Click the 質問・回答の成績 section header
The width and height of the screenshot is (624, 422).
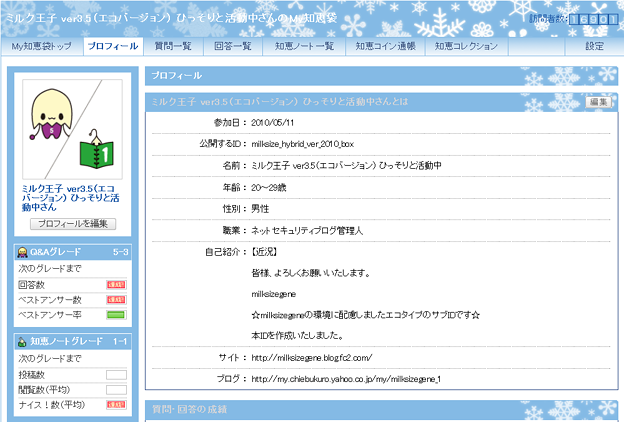(x=381, y=409)
